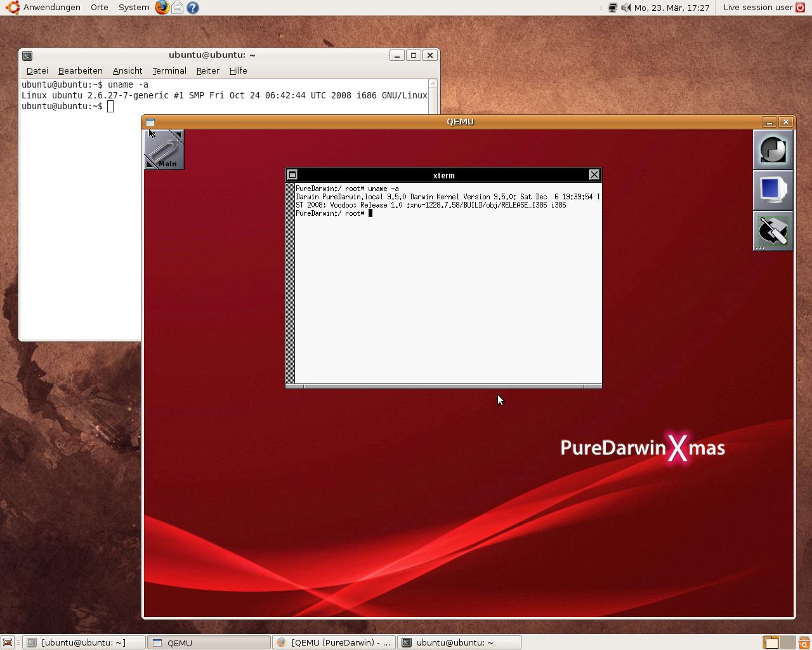Select the QEMU taskbar button

pos(209,642)
